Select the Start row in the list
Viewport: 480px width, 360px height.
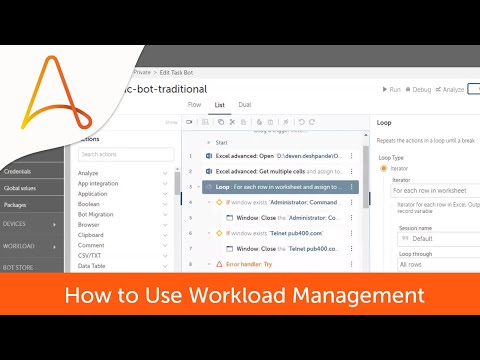[x=221, y=143]
